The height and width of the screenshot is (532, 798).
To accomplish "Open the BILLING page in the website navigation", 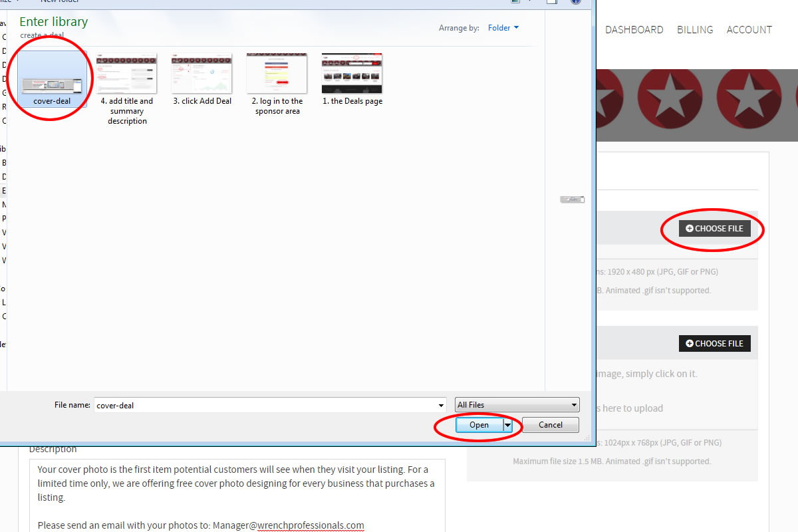I will pos(695,29).
